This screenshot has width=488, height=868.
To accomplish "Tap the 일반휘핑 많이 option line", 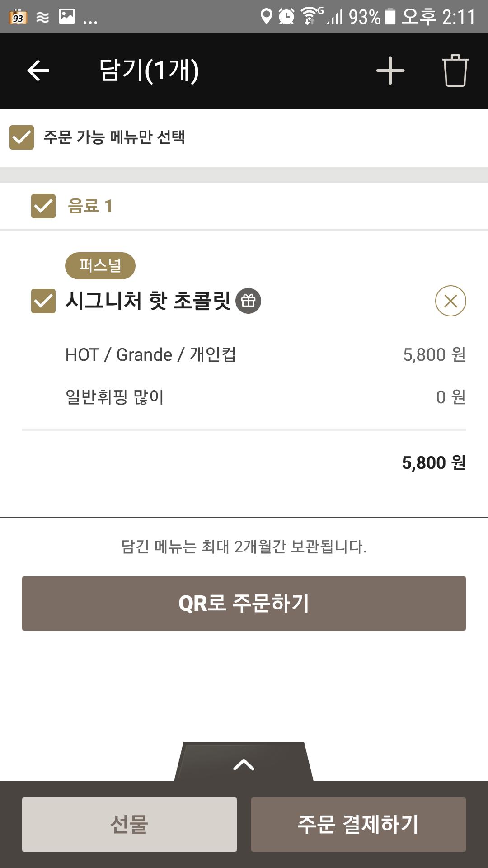I will 115,397.
